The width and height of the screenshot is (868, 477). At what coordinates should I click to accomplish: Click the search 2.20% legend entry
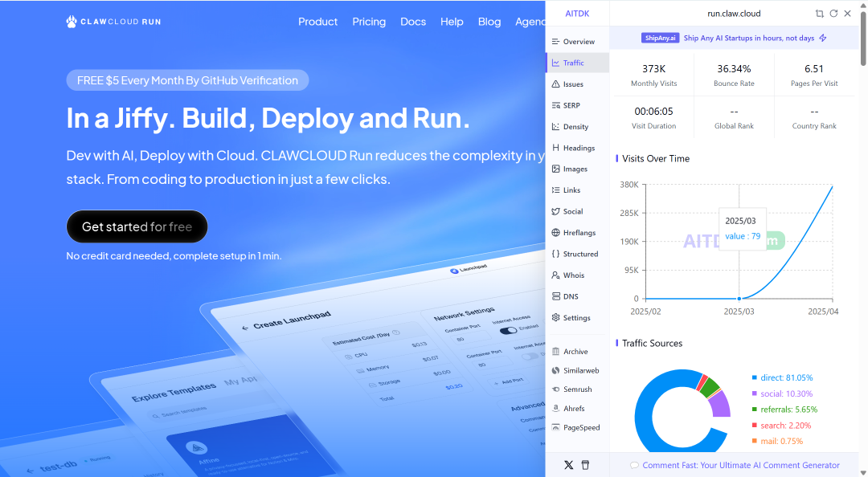coord(781,426)
